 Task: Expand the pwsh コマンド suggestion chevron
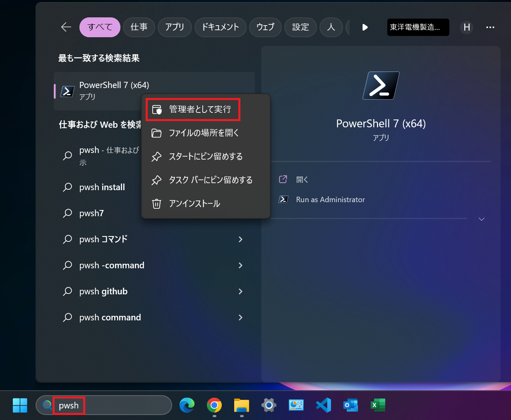pos(240,239)
